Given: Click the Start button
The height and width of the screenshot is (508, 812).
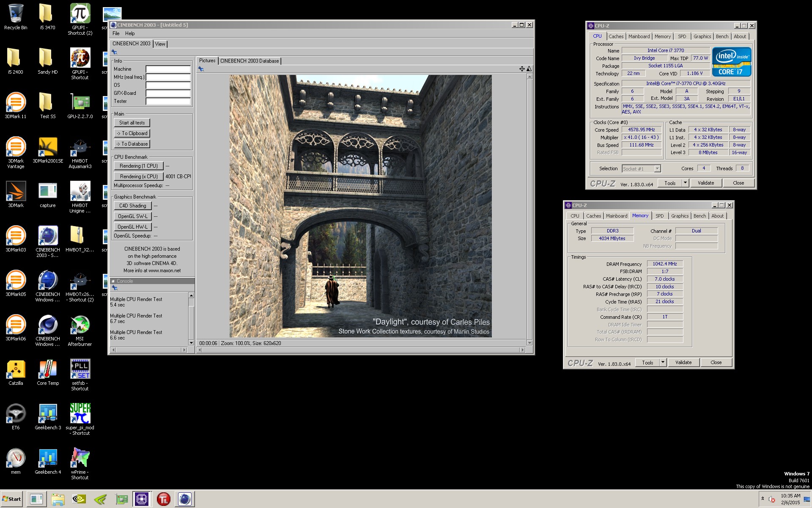Looking at the screenshot, I should (12, 499).
